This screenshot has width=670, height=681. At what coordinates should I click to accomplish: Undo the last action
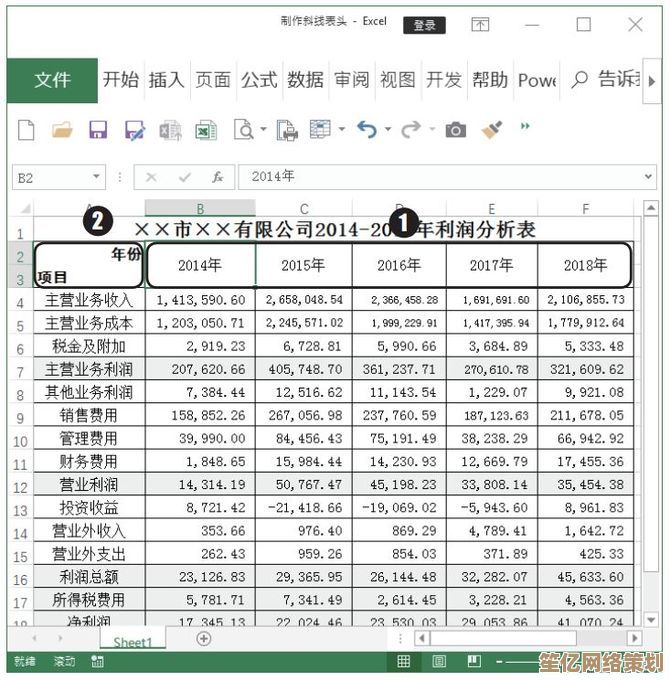point(367,129)
